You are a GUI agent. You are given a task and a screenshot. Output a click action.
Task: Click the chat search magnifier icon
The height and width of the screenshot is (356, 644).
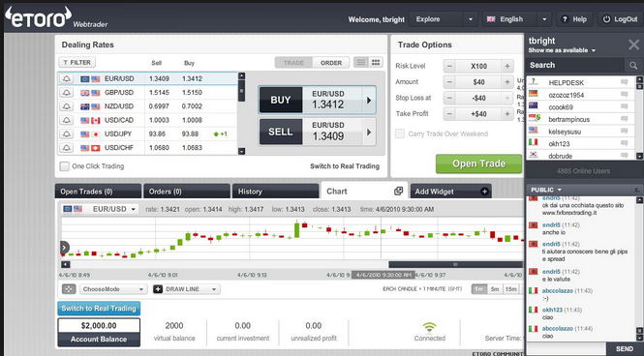click(x=633, y=65)
